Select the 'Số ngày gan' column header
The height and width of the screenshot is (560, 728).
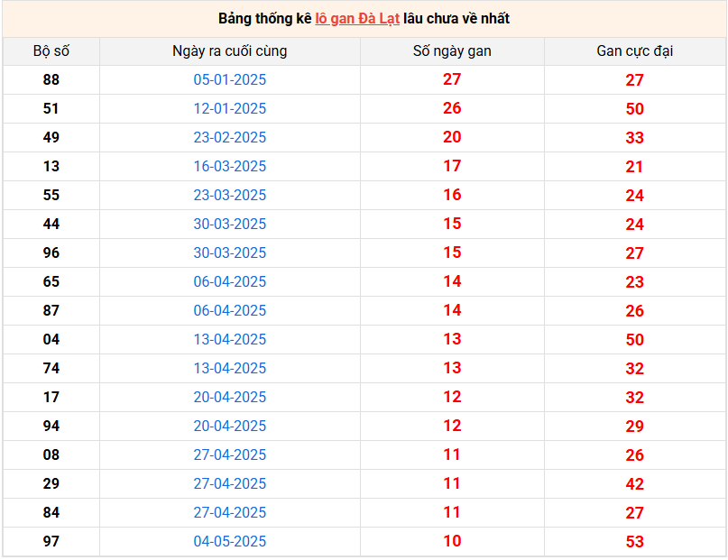click(452, 51)
